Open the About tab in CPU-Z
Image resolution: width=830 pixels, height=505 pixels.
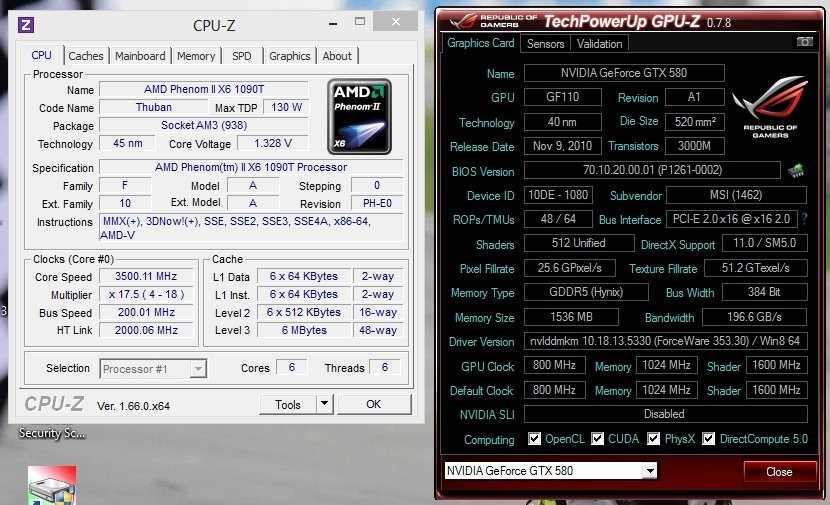tap(337, 56)
